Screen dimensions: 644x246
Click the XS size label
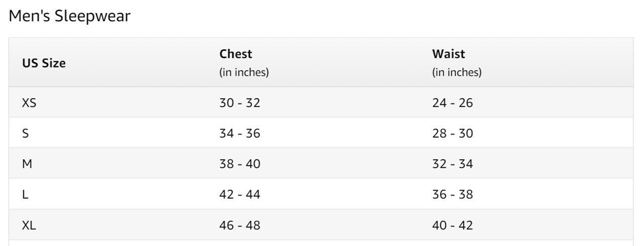(x=29, y=103)
